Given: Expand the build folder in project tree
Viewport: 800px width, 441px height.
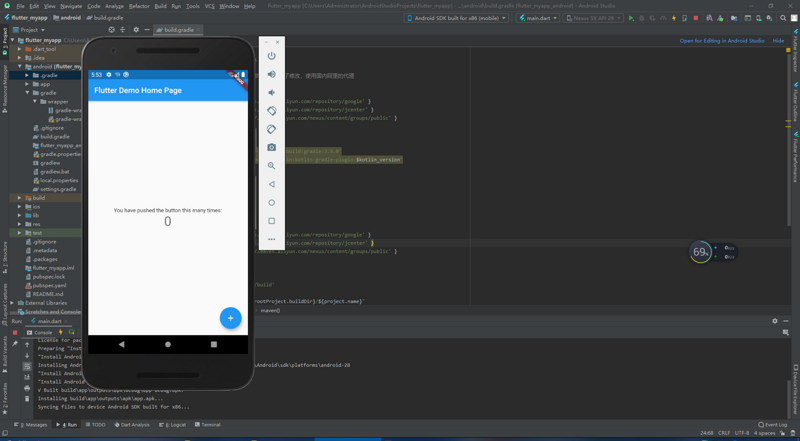Looking at the screenshot, I should pyautogui.click(x=20, y=198).
